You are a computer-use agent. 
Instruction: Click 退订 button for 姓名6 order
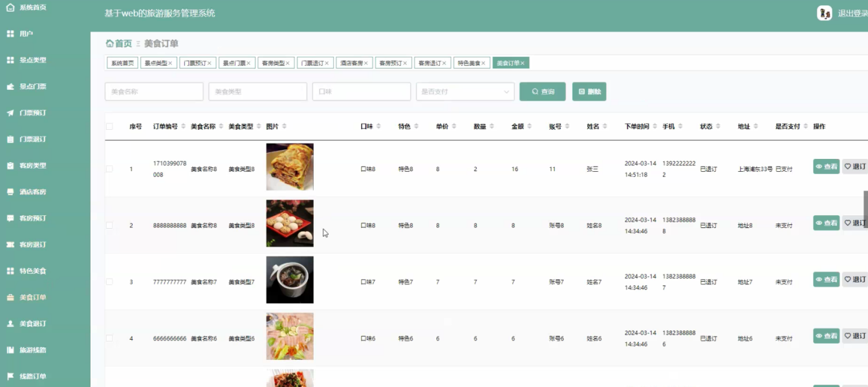[x=855, y=336]
